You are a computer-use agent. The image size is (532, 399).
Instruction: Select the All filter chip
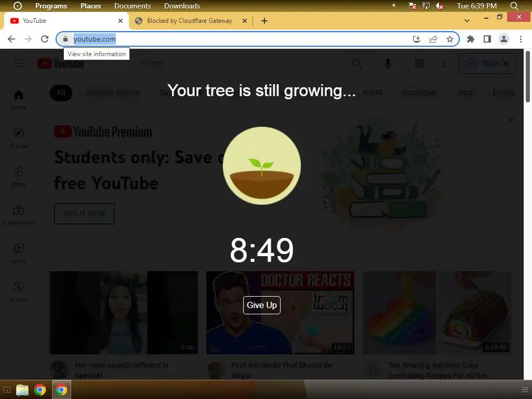tap(61, 92)
